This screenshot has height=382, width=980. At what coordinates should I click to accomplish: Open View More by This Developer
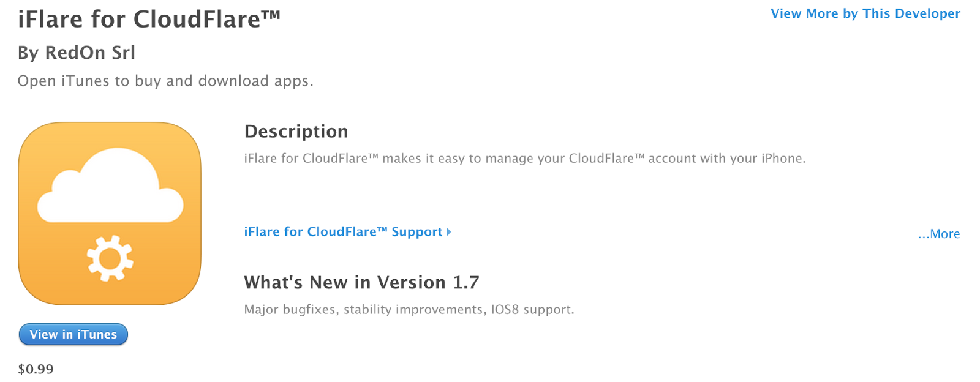click(x=865, y=13)
